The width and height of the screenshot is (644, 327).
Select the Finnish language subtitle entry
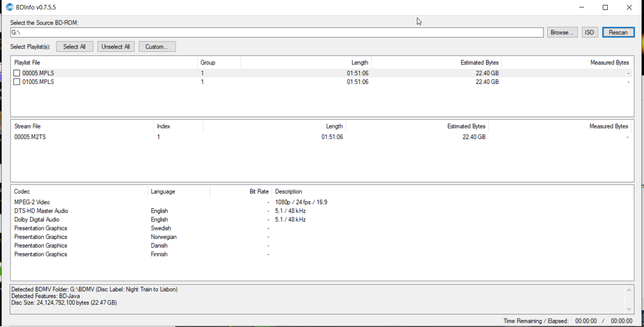click(159, 254)
